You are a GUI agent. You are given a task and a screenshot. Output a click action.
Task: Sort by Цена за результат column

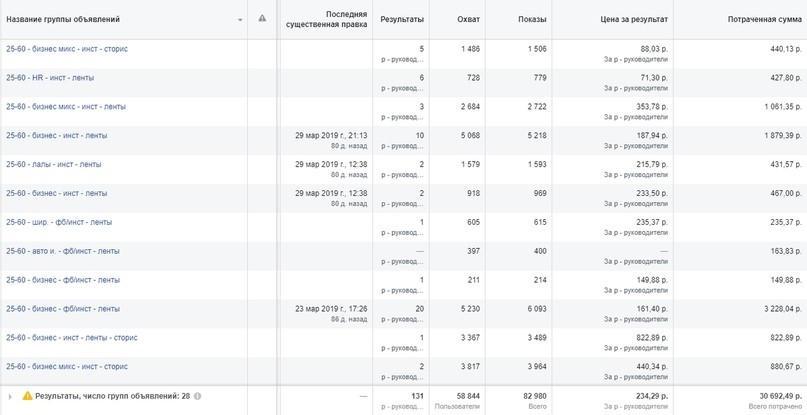pos(634,20)
